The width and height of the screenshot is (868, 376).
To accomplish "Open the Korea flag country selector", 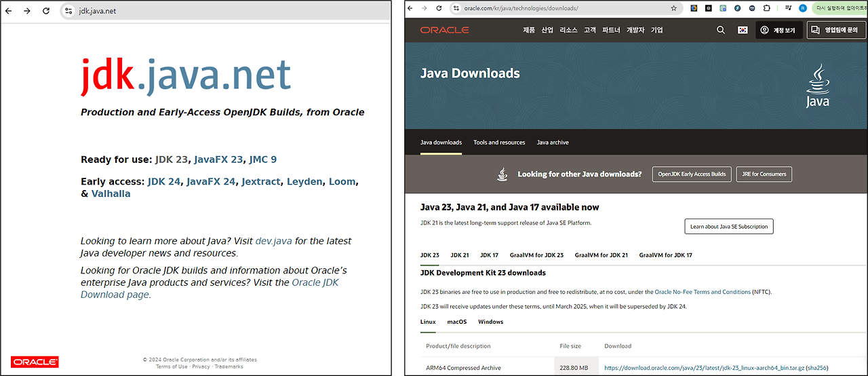I will (743, 30).
